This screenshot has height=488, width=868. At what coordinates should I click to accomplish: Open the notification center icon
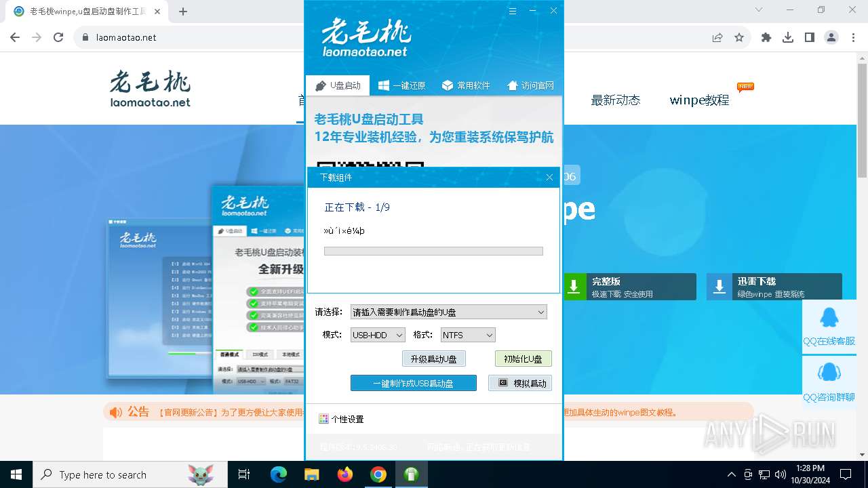click(x=846, y=474)
